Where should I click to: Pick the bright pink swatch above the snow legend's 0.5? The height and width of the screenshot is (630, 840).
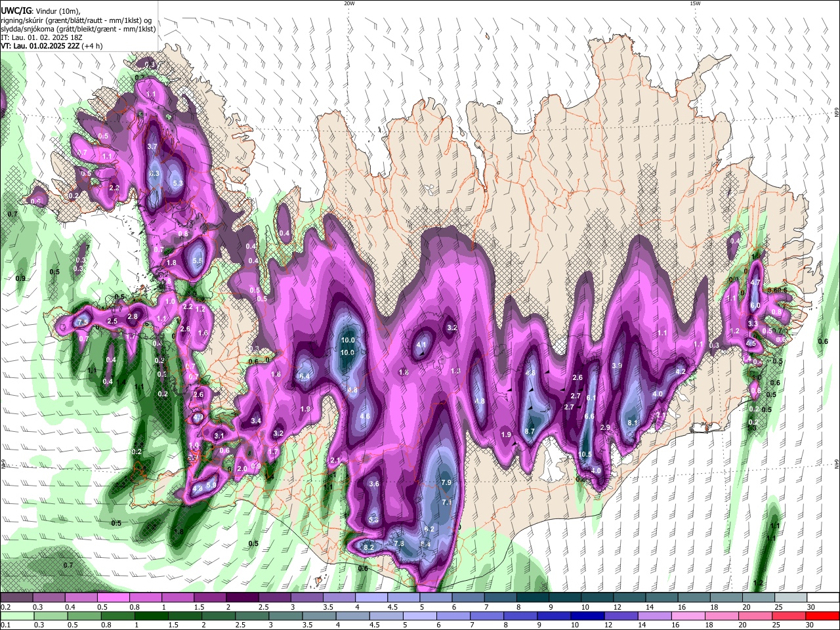click(113, 598)
